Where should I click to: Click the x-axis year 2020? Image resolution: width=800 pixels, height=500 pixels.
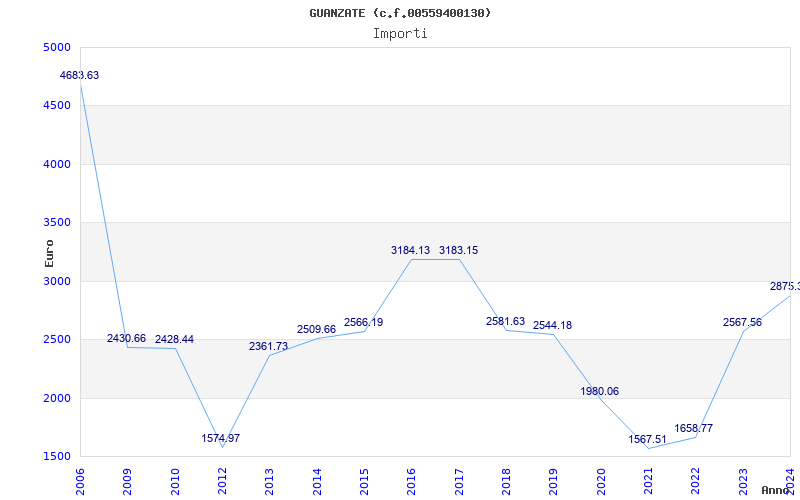click(x=601, y=482)
